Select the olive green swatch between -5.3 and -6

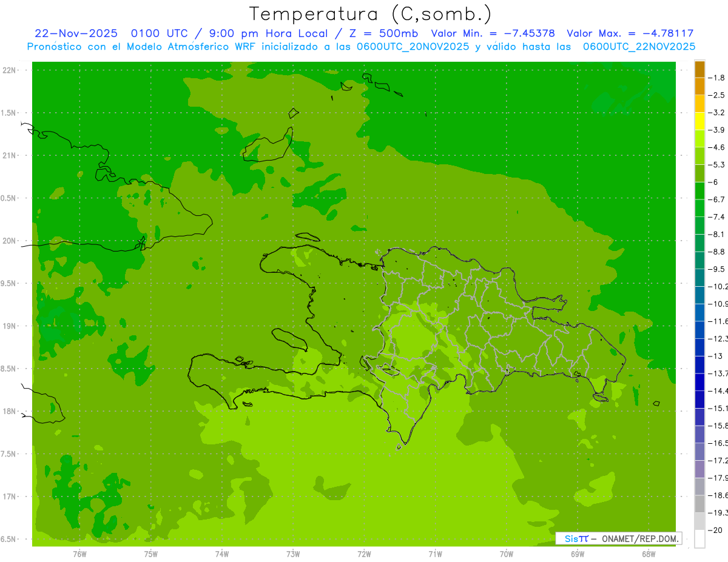(x=700, y=173)
